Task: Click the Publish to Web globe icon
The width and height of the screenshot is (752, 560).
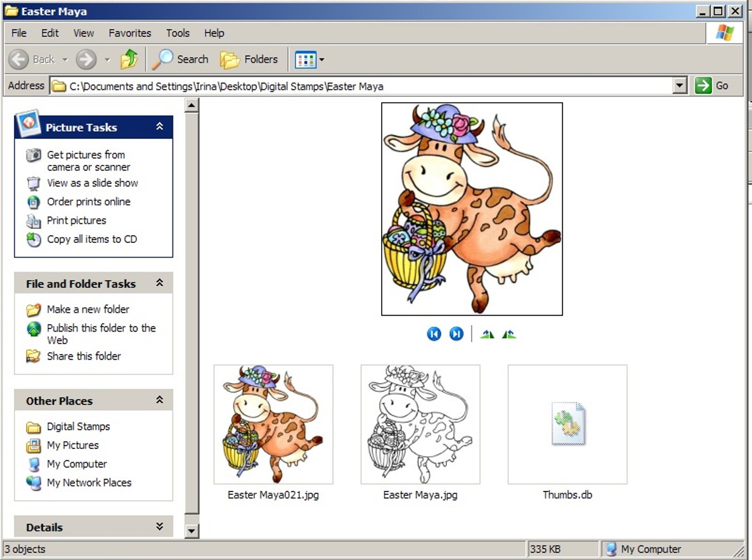Action: point(33,329)
